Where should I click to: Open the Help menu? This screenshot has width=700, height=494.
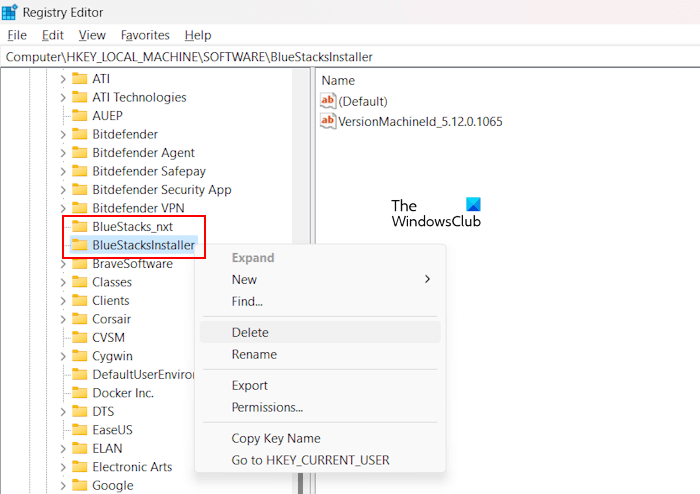[198, 35]
